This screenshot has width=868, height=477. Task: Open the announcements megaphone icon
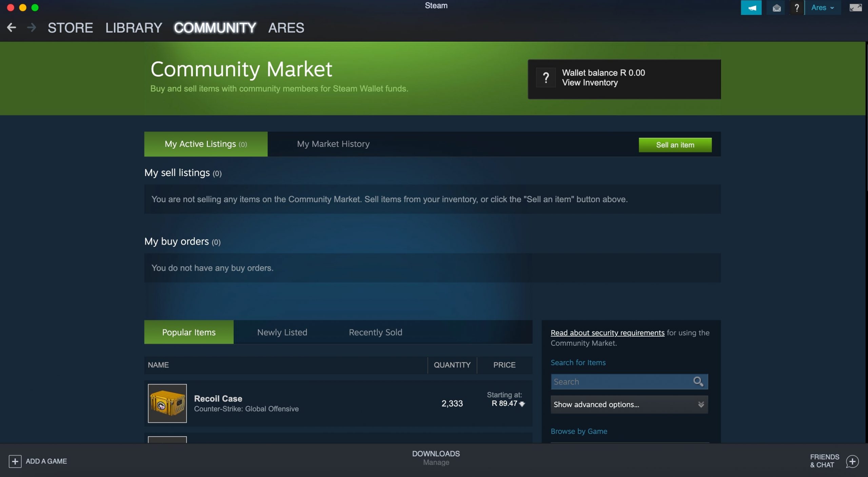click(x=751, y=7)
